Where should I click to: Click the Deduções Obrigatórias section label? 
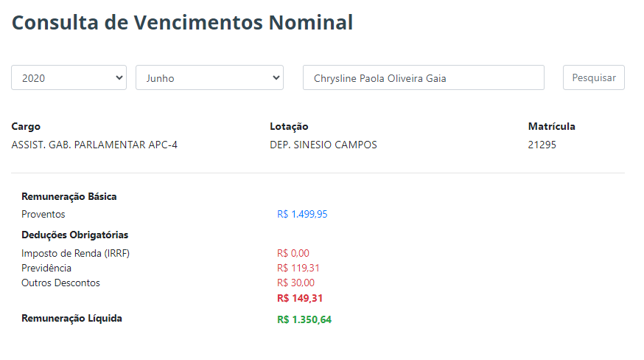click(x=74, y=235)
